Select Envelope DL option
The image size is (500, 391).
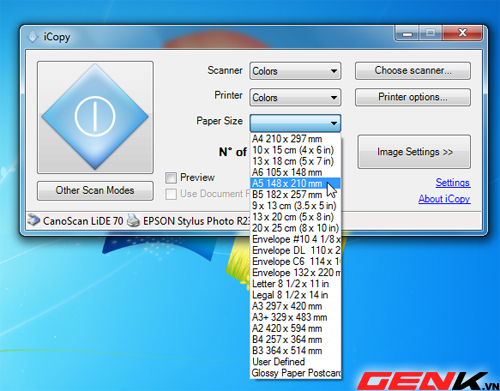295,250
